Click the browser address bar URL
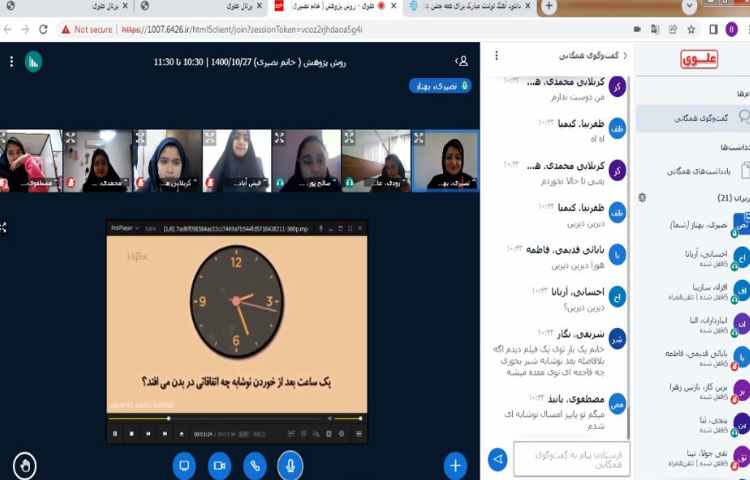 point(242,30)
